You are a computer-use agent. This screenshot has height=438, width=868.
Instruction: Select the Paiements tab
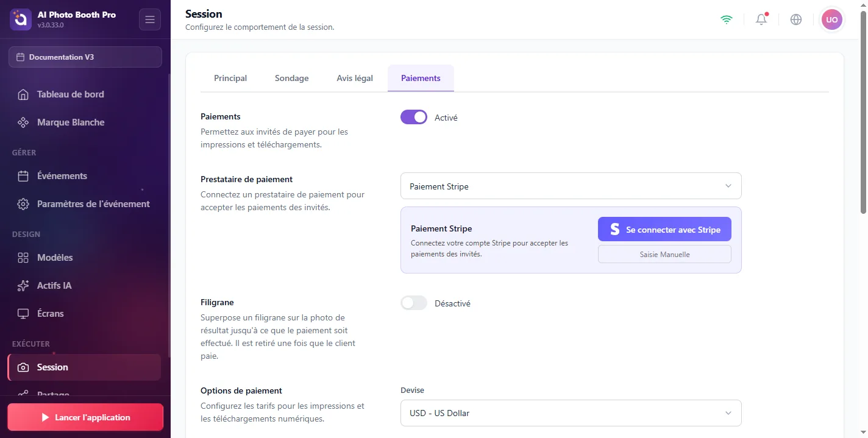421,78
